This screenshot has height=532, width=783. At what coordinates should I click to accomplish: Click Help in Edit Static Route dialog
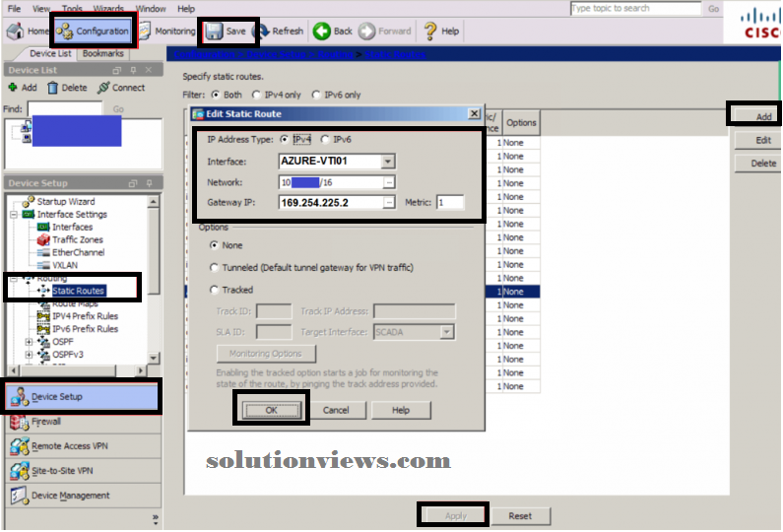tap(401, 410)
